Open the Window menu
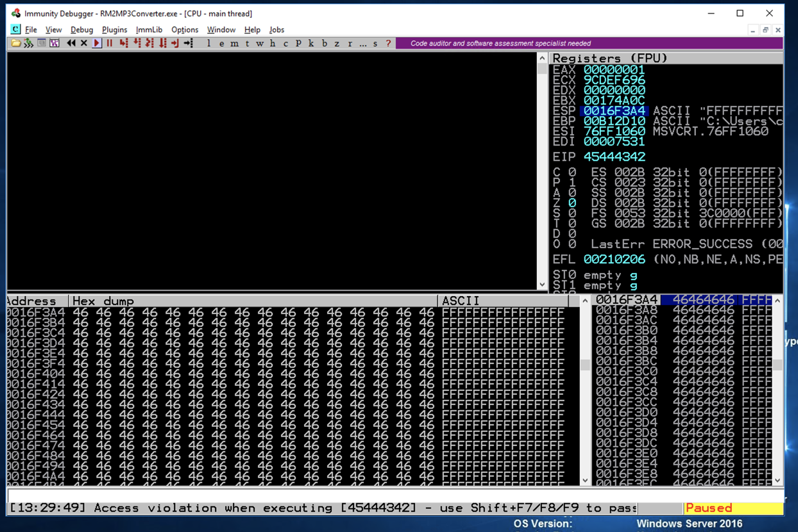The width and height of the screenshot is (798, 532). click(x=221, y=29)
